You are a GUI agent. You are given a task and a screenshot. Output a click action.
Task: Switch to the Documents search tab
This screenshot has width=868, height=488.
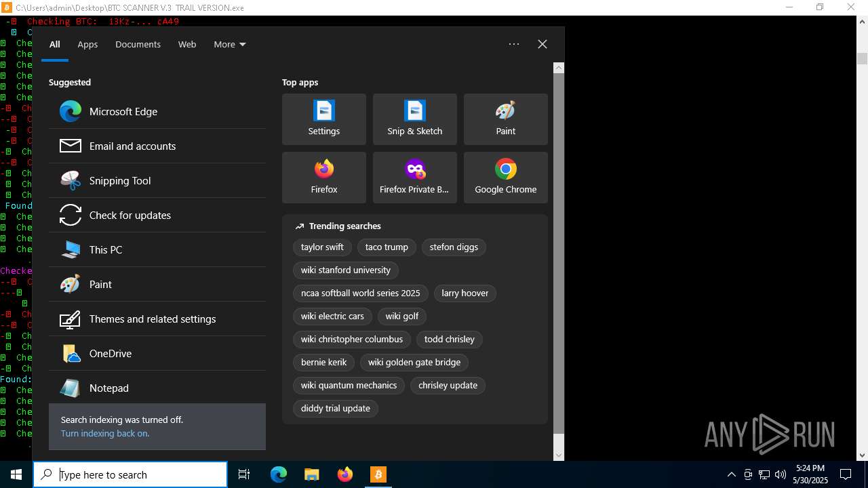click(138, 45)
